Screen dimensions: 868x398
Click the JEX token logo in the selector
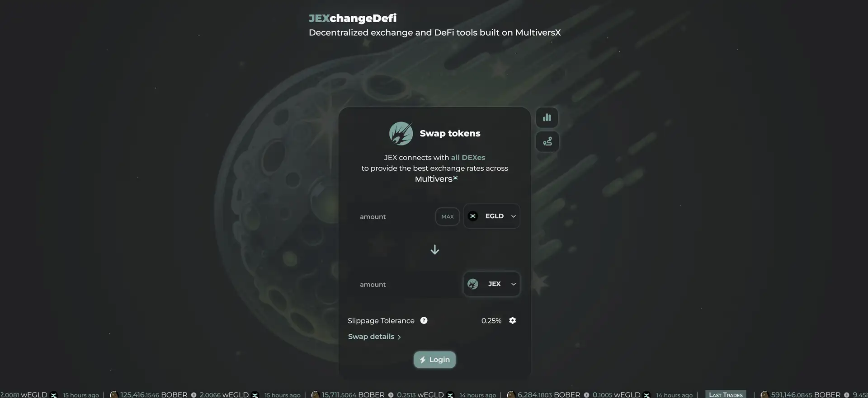pyautogui.click(x=473, y=284)
